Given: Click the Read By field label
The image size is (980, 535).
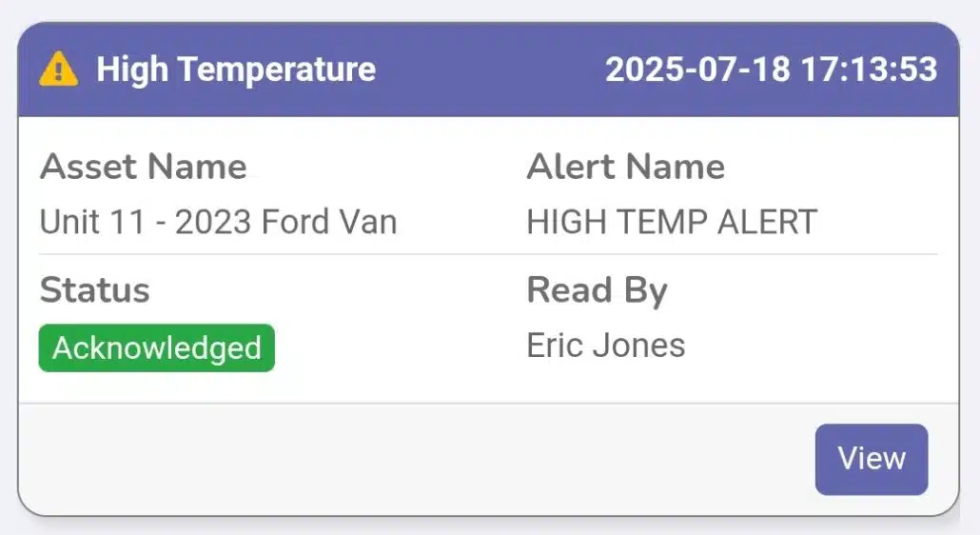Looking at the screenshot, I should [x=597, y=290].
